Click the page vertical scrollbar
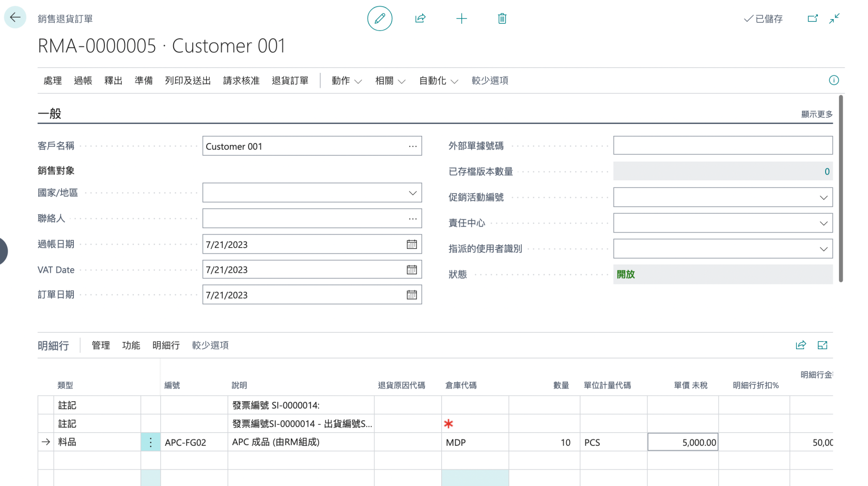Viewport: 868px width, 486px height. tap(841, 189)
